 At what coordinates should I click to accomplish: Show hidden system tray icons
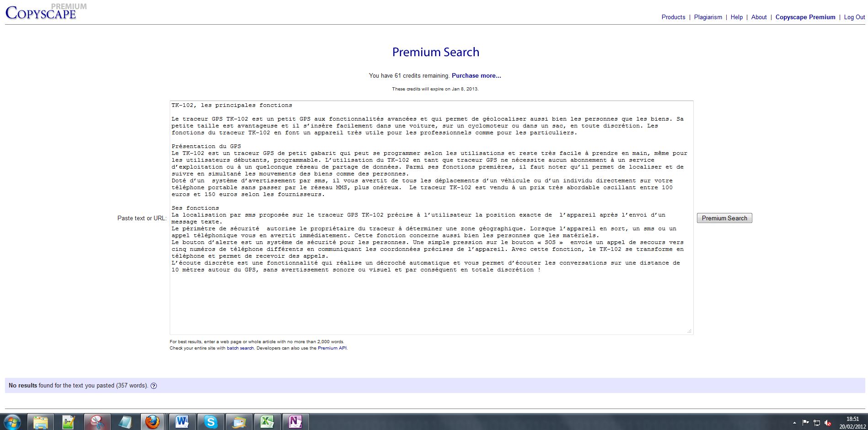tap(794, 423)
